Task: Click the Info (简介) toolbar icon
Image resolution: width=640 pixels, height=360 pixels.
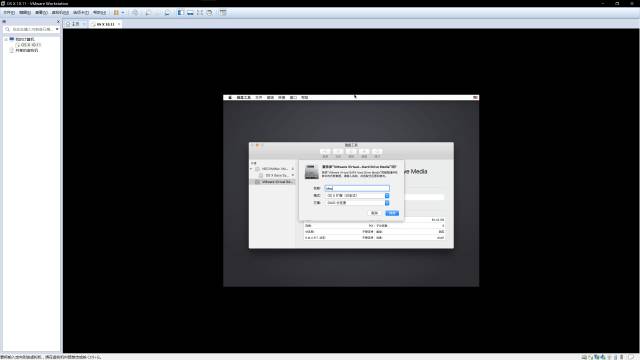Action: (x=377, y=152)
